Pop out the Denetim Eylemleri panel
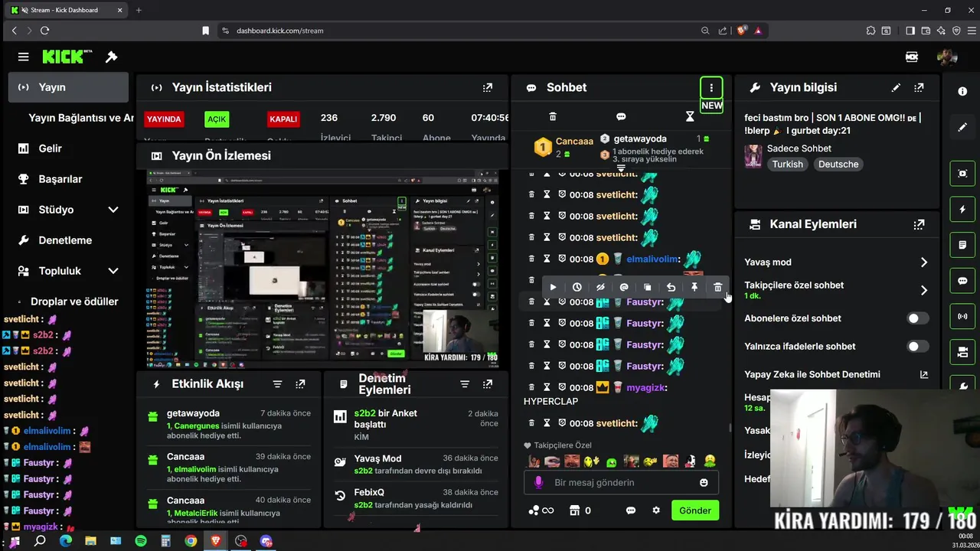This screenshot has height=551, width=980. 488,384
